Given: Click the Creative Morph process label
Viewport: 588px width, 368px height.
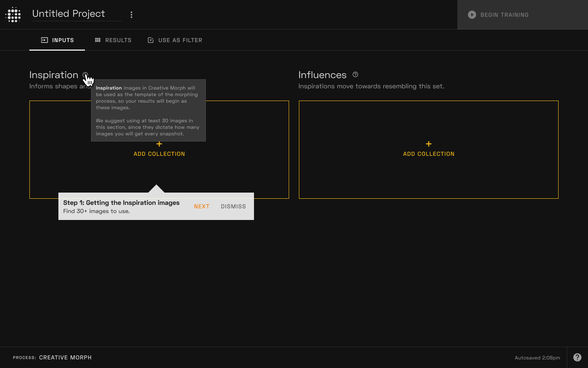Looking at the screenshot, I should click(65, 357).
